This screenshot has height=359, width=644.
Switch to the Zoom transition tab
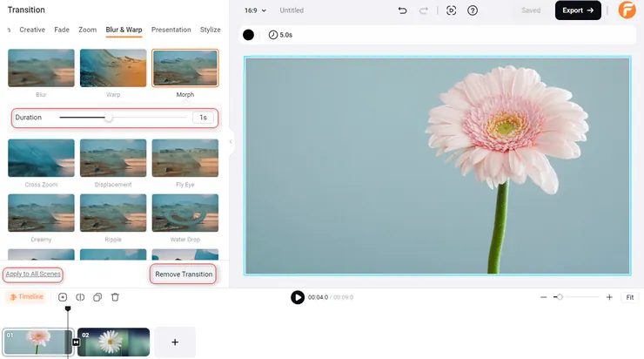(87, 30)
